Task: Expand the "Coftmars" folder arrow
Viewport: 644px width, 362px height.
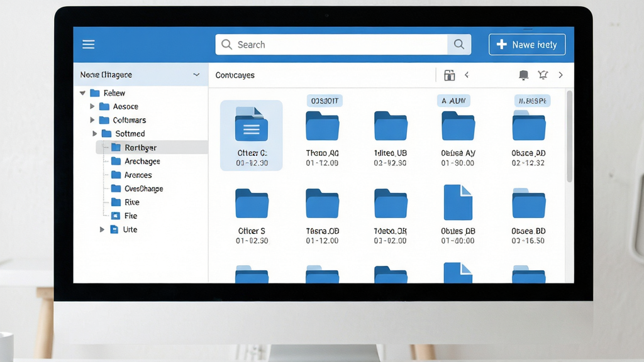Action: point(92,120)
